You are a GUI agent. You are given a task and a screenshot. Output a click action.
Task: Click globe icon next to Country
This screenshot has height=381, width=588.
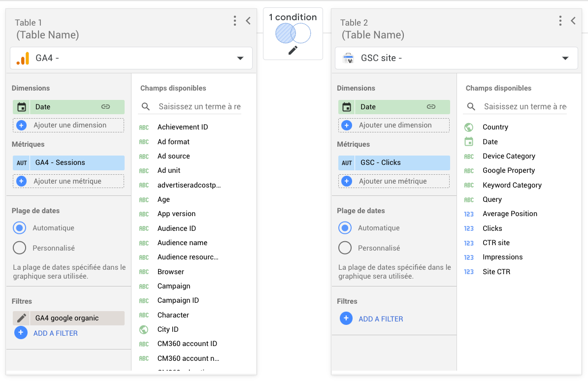[x=469, y=127]
